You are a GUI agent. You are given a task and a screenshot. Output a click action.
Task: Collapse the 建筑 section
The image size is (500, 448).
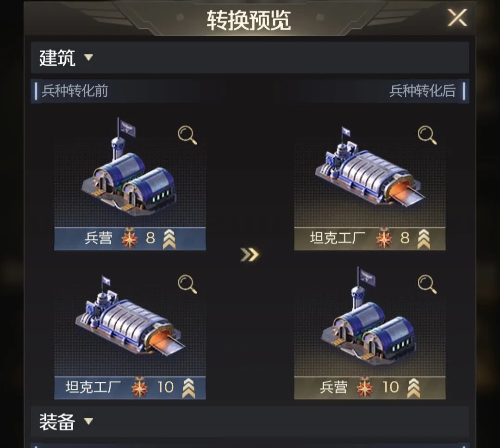(x=88, y=57)
